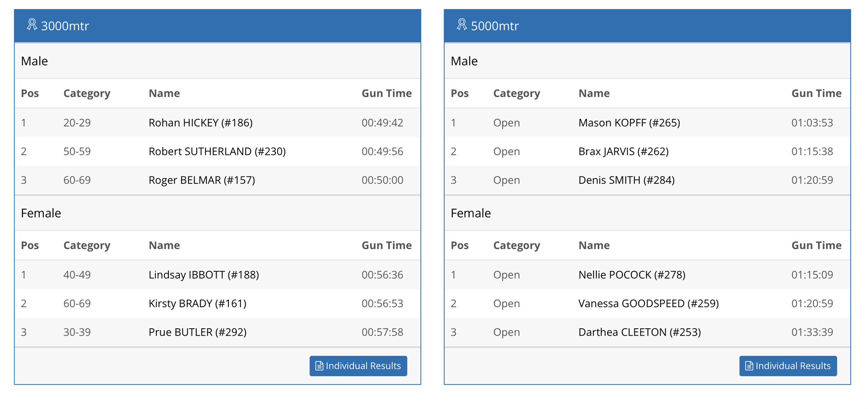Click the Pos header in 5000mtr Male table

point(460,93)
